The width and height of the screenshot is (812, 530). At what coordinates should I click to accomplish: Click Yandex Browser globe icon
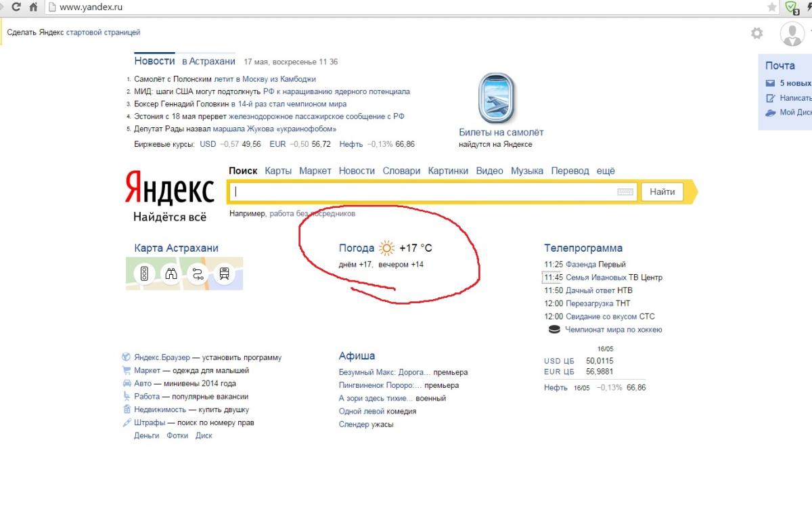coord(126,357)
